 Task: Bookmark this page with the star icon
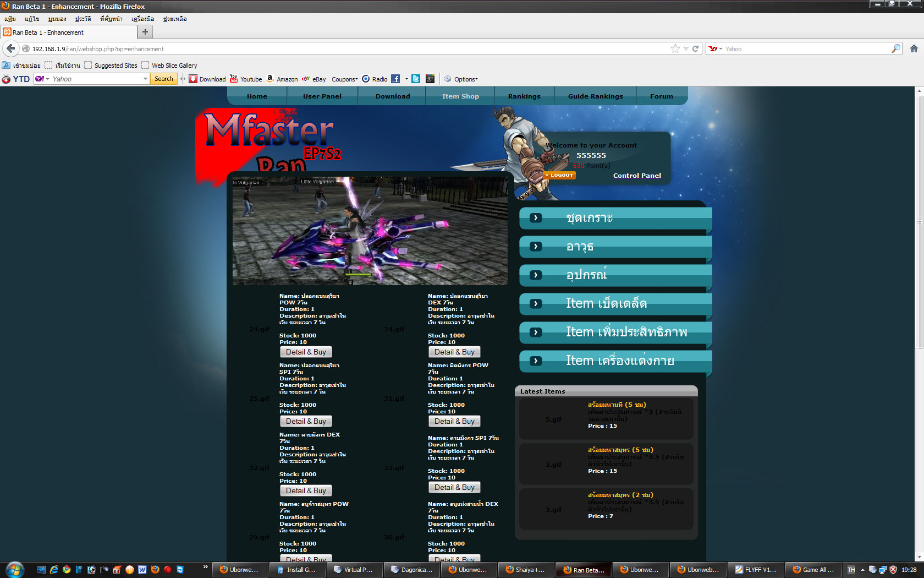675,48
